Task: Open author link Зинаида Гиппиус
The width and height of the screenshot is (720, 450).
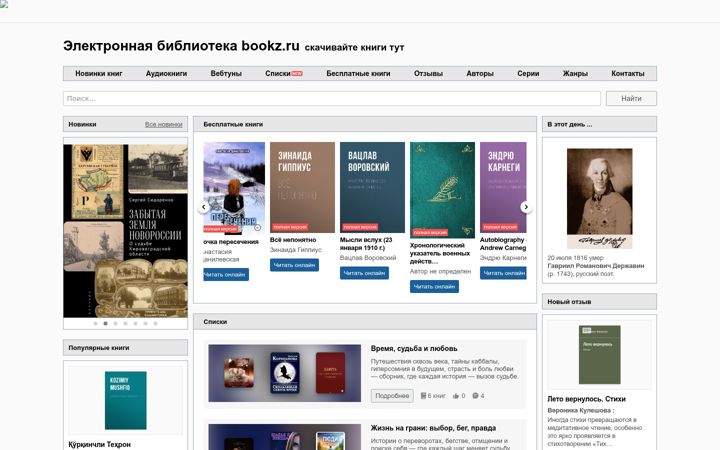Action: pos(296,250)
